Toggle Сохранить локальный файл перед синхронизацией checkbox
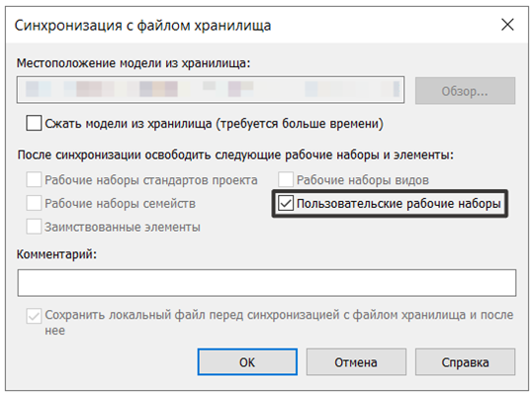The height and width of the screenshot is (397, 532). point(34,316)
